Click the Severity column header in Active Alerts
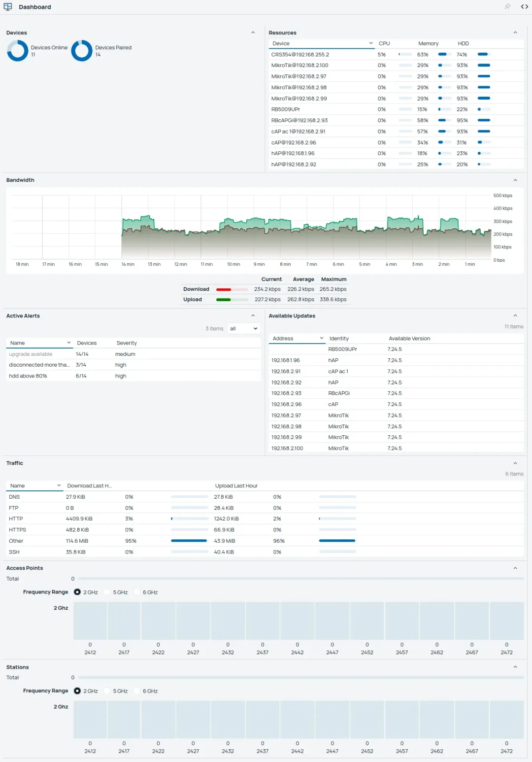 pos(127,343)
